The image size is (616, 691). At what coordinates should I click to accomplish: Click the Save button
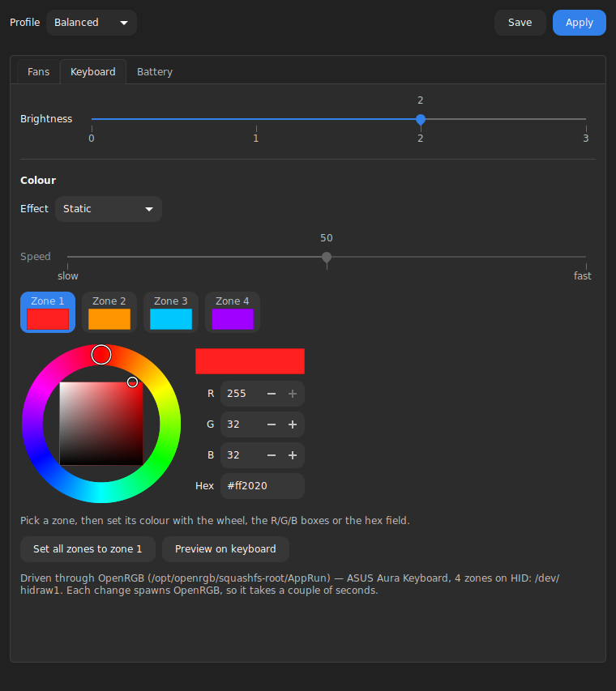click(x=520, y=23)
